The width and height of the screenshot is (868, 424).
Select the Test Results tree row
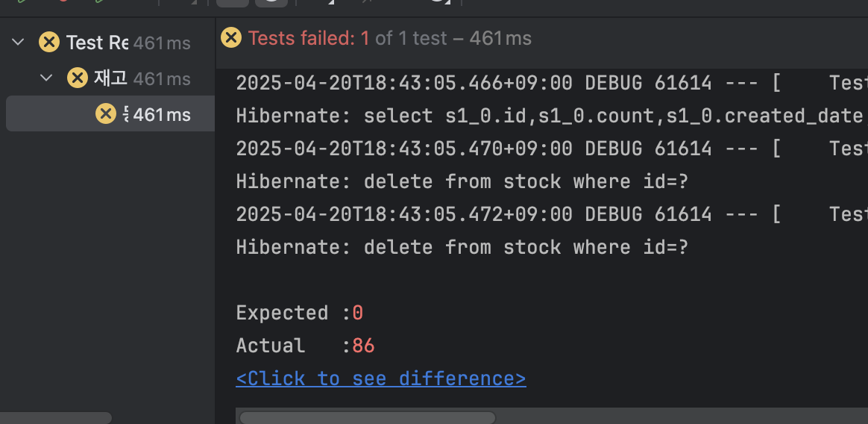107,43
